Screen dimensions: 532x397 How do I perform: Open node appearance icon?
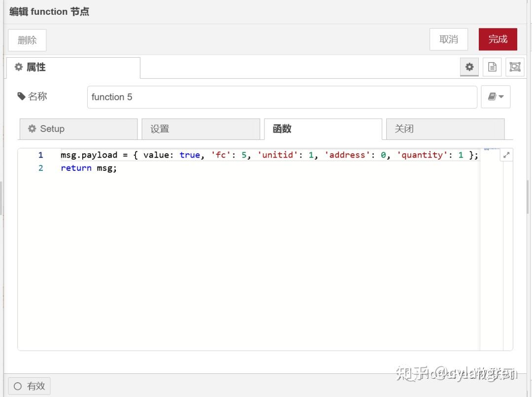point(515,67)
